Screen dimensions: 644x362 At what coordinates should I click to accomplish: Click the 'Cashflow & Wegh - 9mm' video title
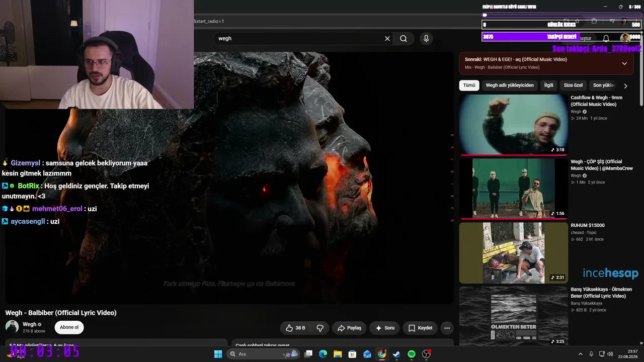(x=596, y=101)
